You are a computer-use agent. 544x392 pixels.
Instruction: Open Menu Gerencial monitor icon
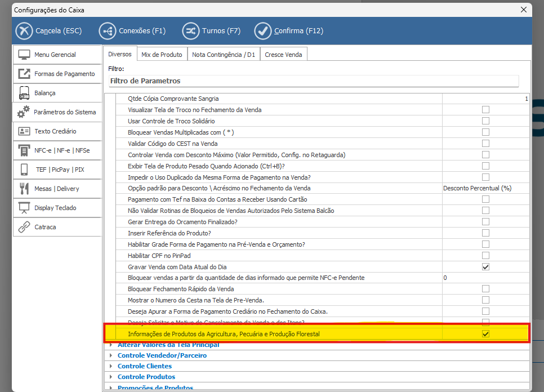pos(24,55)
